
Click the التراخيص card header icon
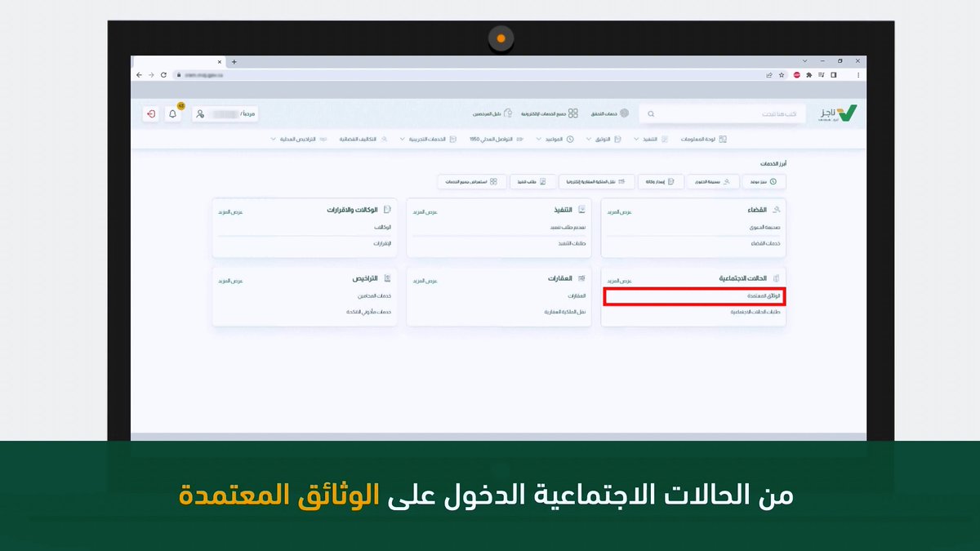(387, 278)
